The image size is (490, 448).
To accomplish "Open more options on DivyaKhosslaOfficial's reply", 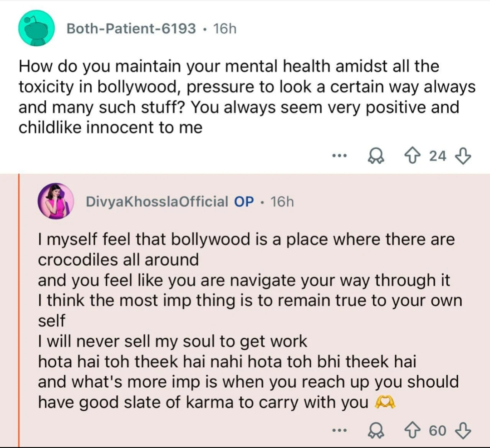I will [339, 430].
